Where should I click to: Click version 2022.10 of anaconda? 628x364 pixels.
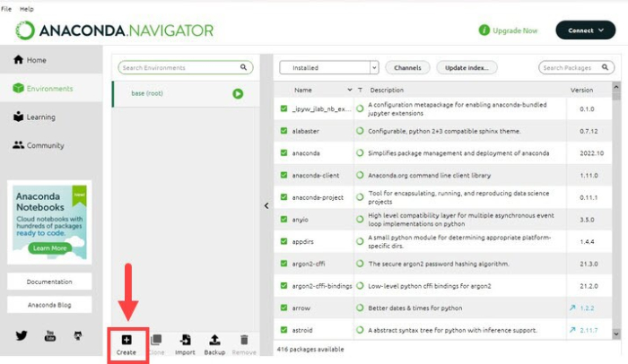click(591, 153)
